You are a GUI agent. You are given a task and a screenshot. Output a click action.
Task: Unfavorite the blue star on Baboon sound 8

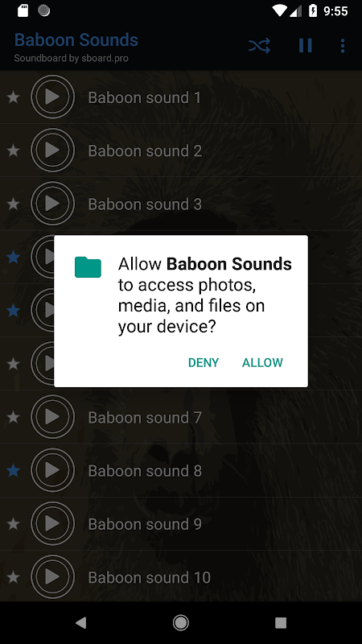[14, 471]
